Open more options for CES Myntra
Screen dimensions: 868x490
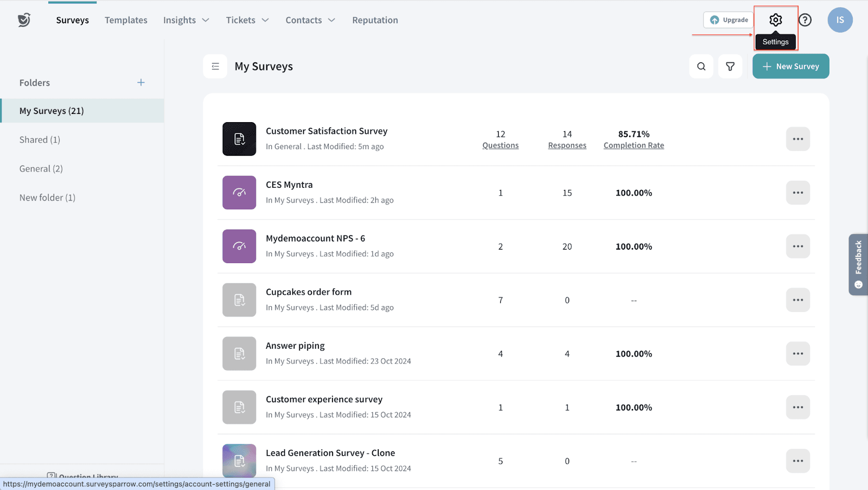(797, 193)
